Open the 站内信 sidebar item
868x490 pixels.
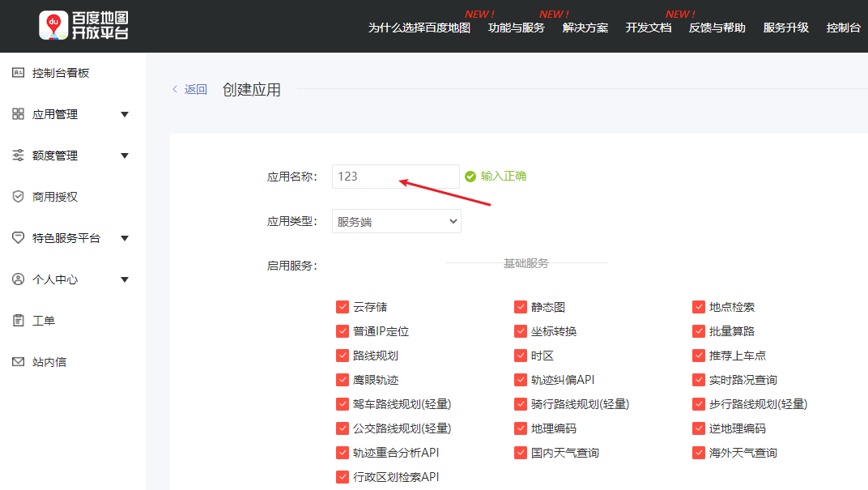click(49, 361)
